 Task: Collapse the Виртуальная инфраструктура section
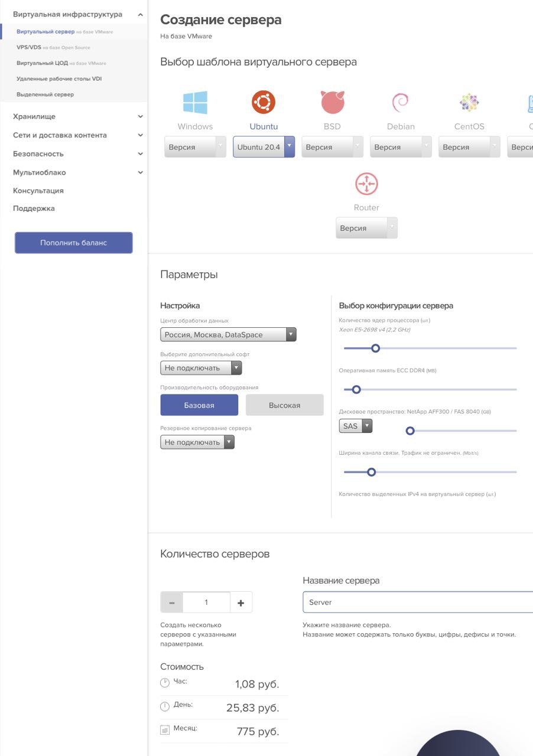[x=140, y=14]
